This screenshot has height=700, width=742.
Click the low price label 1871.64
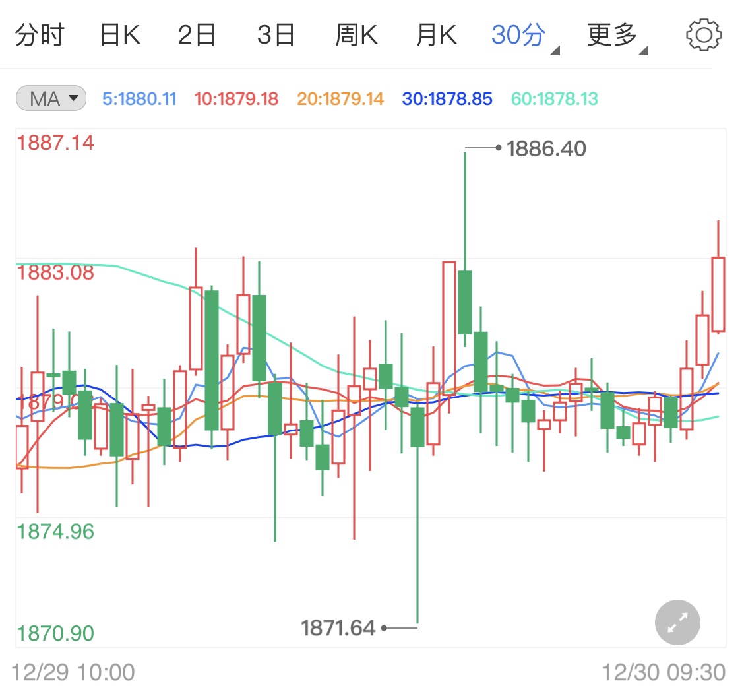pyautogui.click(x=338, y=628)
